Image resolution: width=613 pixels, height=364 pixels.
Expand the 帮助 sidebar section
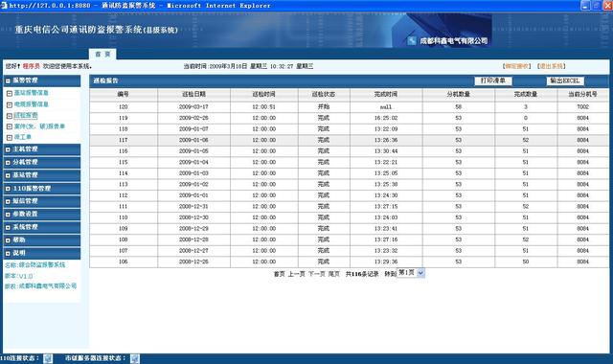8,240
